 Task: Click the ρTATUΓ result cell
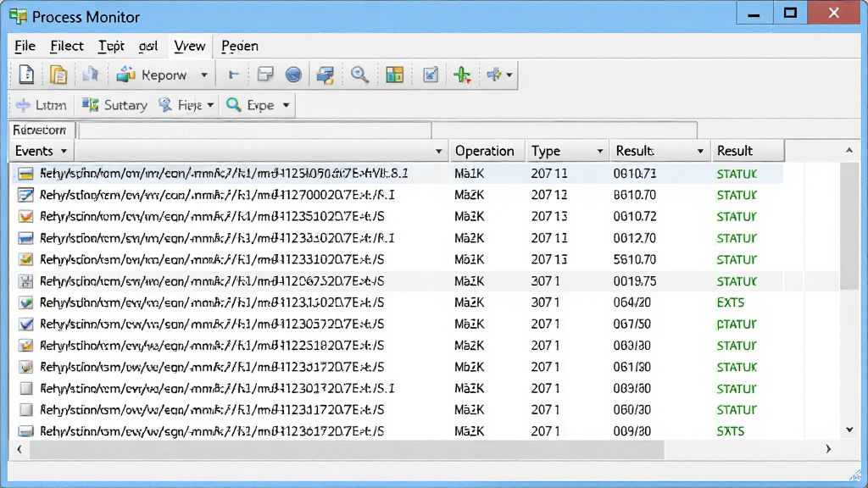pyautogui.click(x=737, y=324)
